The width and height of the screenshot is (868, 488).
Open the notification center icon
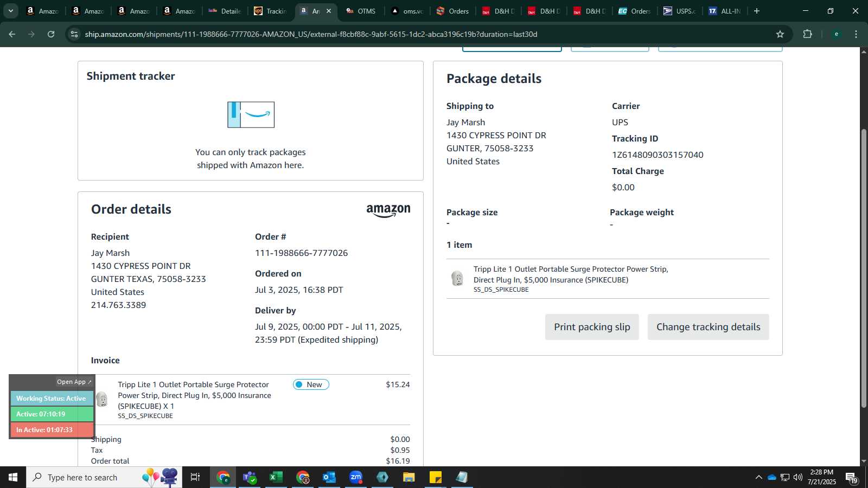tap(852, 477)
